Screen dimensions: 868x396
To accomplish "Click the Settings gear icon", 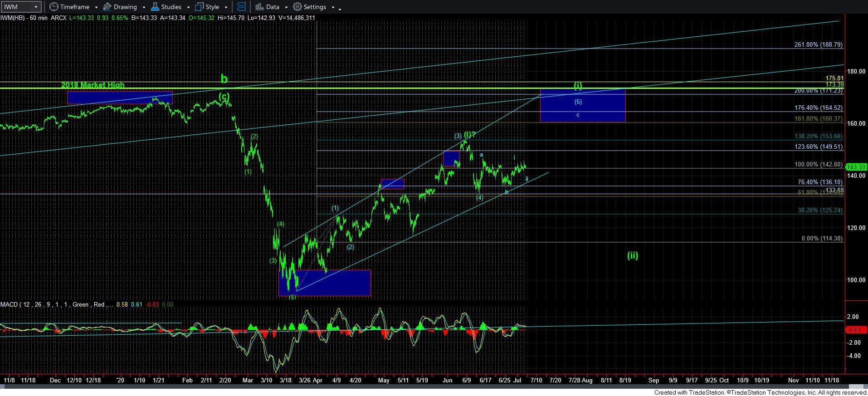I will 297,7.
